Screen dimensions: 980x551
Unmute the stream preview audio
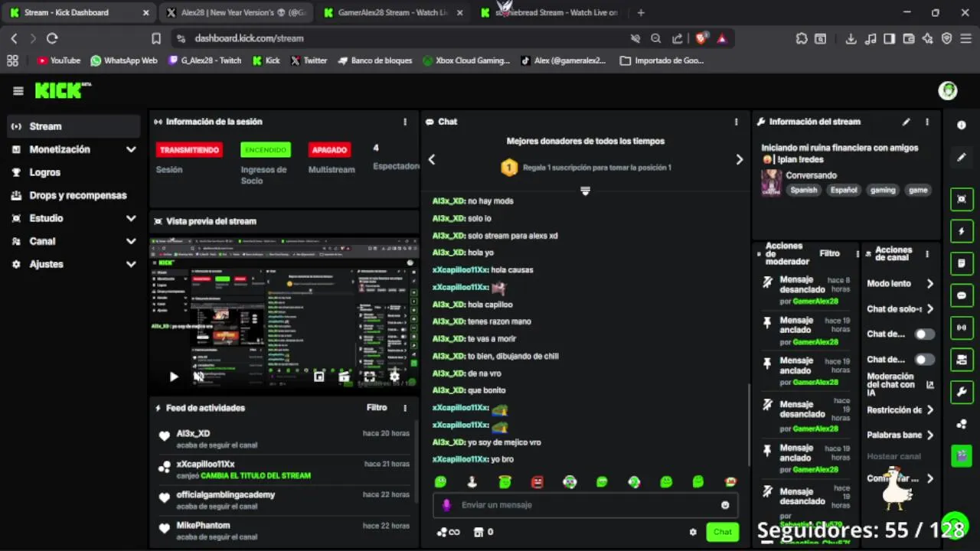[x=198, y=377]
